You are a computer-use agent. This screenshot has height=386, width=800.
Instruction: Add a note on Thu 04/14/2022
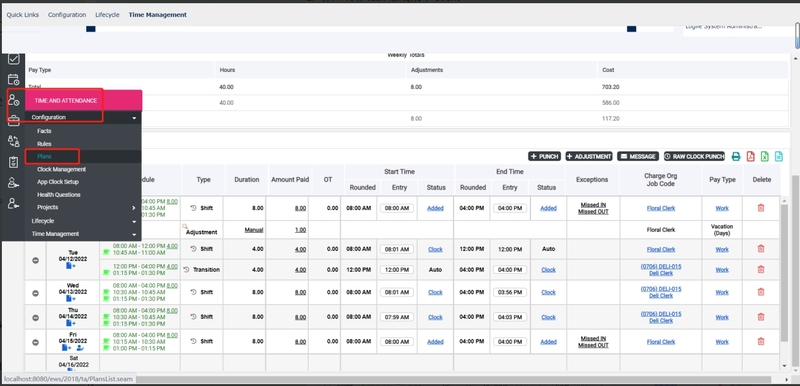pos(70,324)
